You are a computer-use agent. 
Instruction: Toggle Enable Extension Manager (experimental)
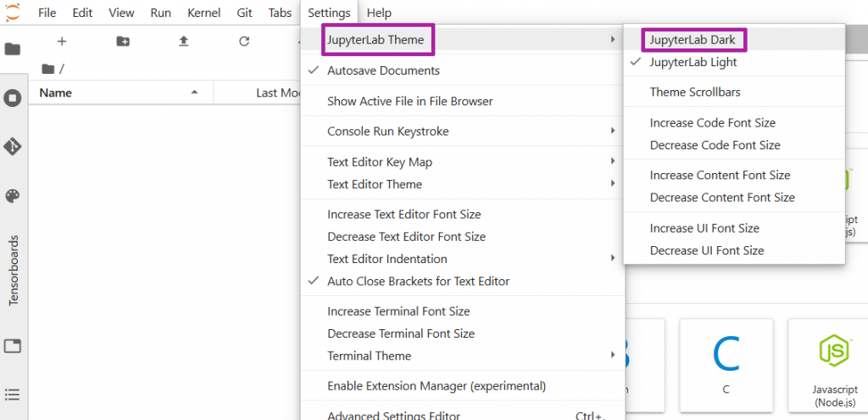(x=463, y=385)
